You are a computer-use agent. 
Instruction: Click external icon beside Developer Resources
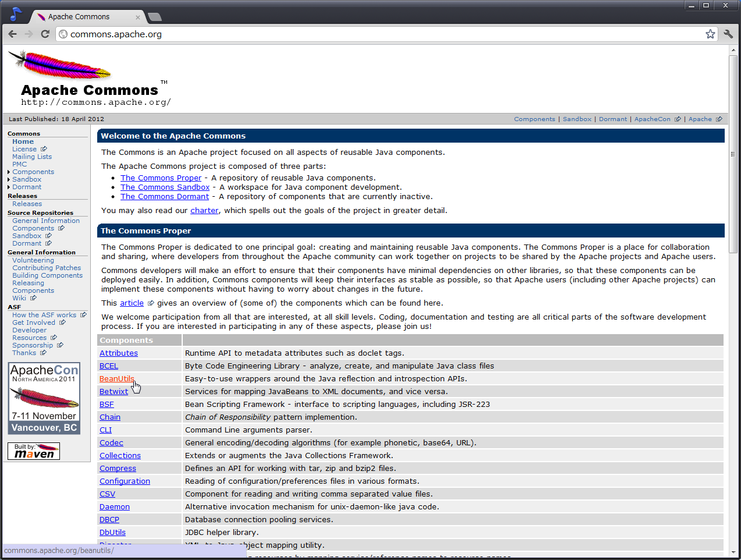coord(54,338)
